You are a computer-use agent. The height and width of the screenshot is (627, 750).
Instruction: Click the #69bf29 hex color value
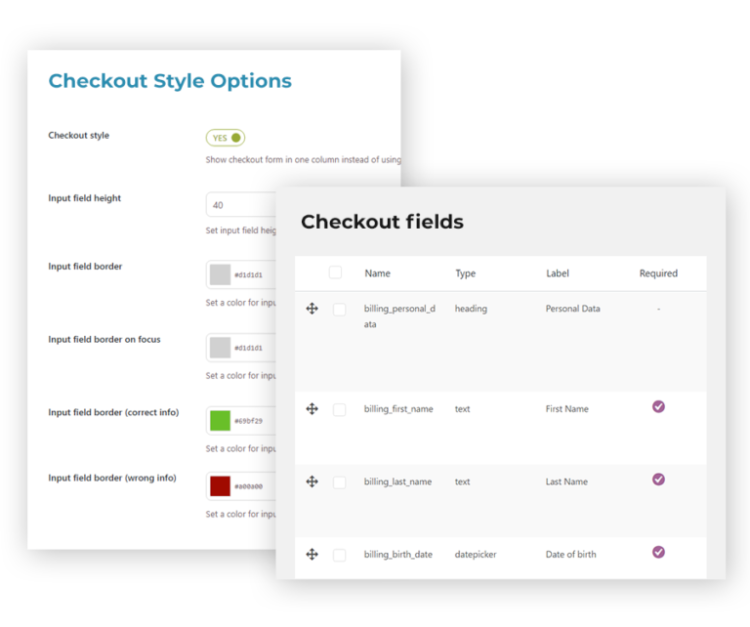click(249, 421)
